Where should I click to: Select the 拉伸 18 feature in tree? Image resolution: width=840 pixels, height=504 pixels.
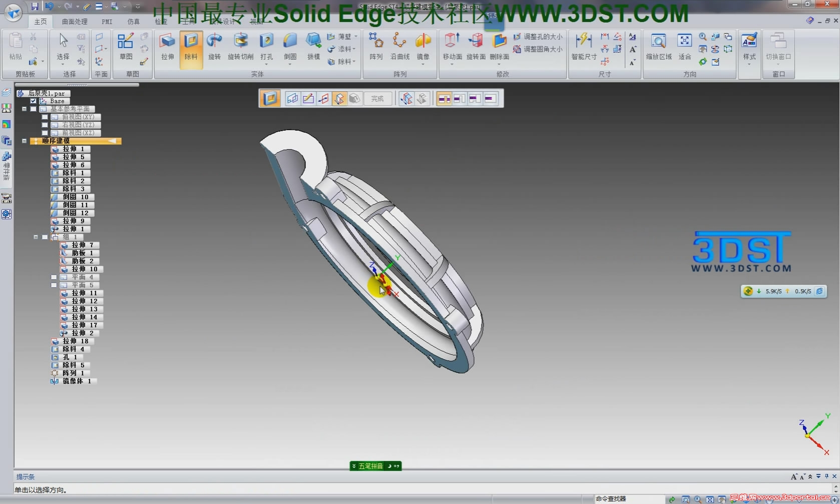point(76,341)
